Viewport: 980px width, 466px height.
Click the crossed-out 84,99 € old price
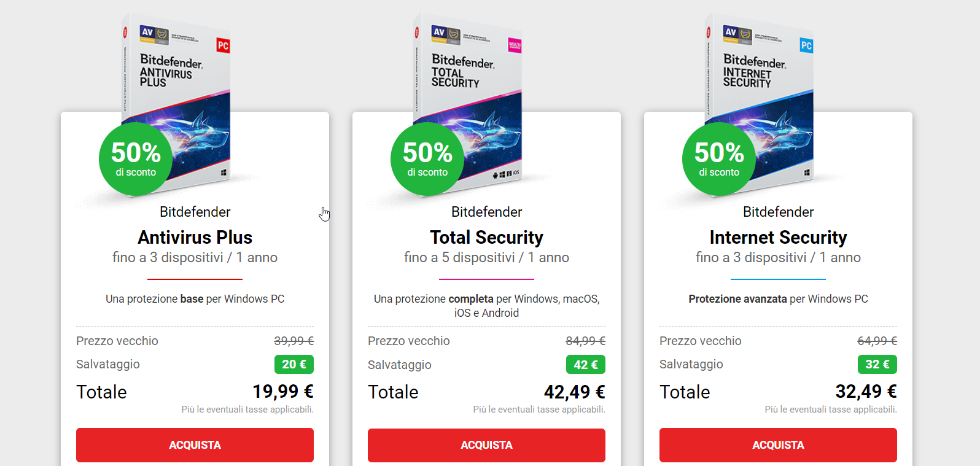tap(585, 341)
